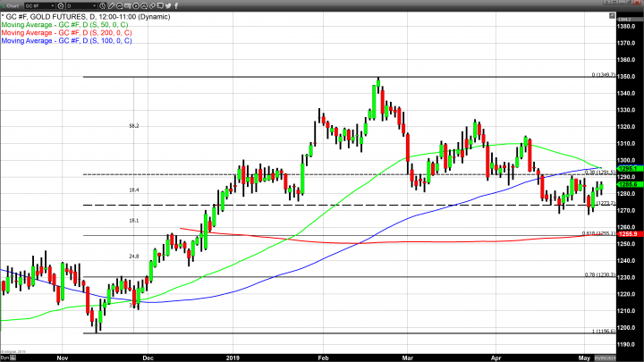The width and height of the screenshot is (644, 362).
Task: Click the 0 (1349.7) Fibonacci label
Action: coord(604,75)
